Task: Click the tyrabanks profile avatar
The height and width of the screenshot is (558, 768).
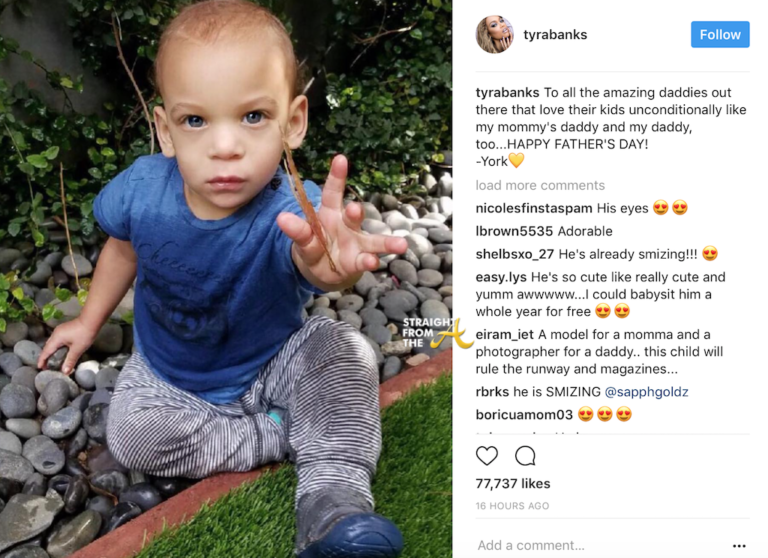Action: click(x=494, y=34)
